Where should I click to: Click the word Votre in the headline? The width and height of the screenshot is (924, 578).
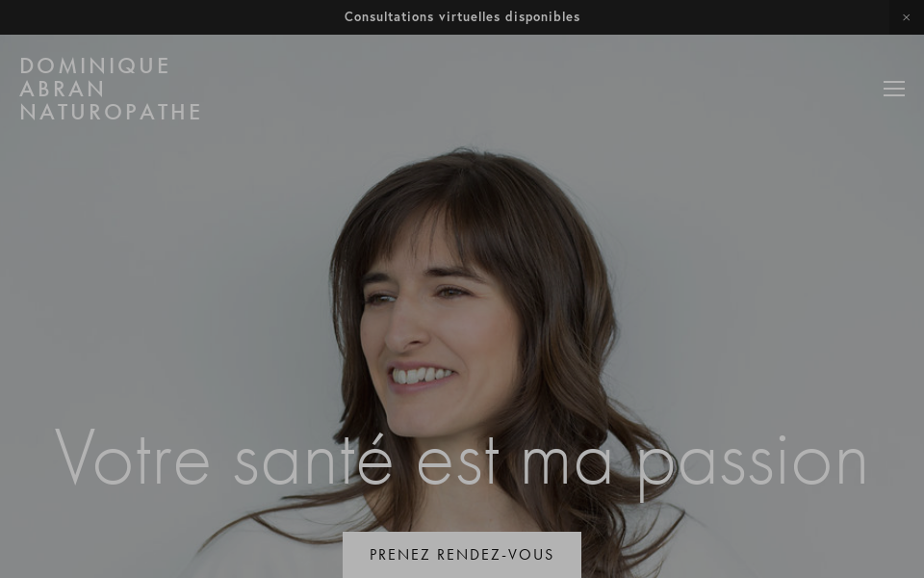coord(132,457)
